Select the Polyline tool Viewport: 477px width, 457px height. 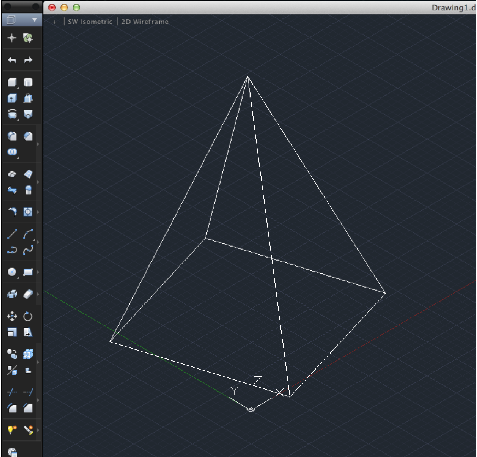(12, 250)
